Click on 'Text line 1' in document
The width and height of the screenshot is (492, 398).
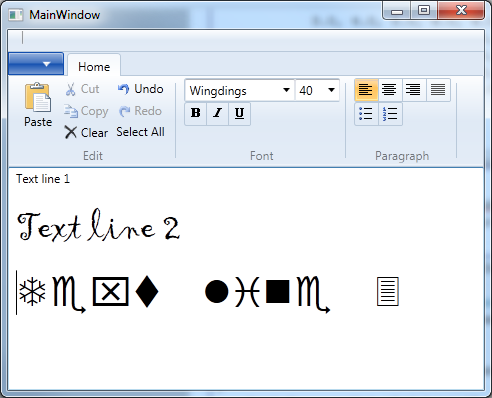(x=43, y=179)
